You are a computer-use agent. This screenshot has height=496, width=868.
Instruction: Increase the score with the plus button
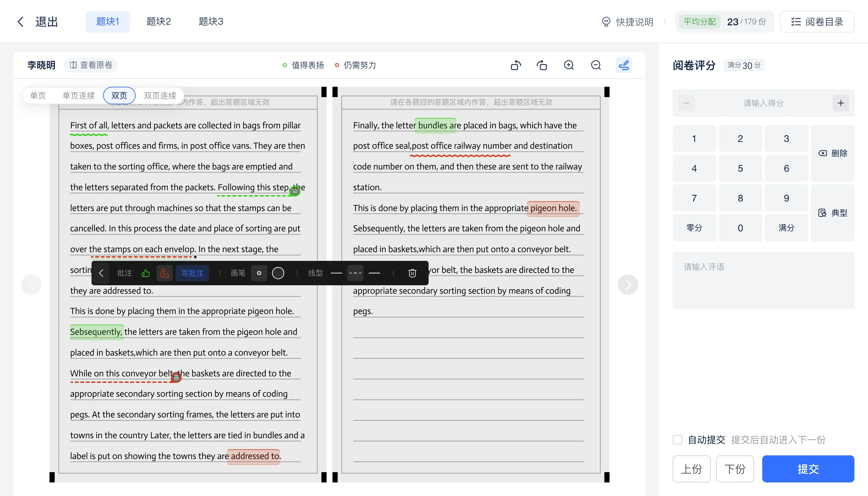[x=841, y=103]
